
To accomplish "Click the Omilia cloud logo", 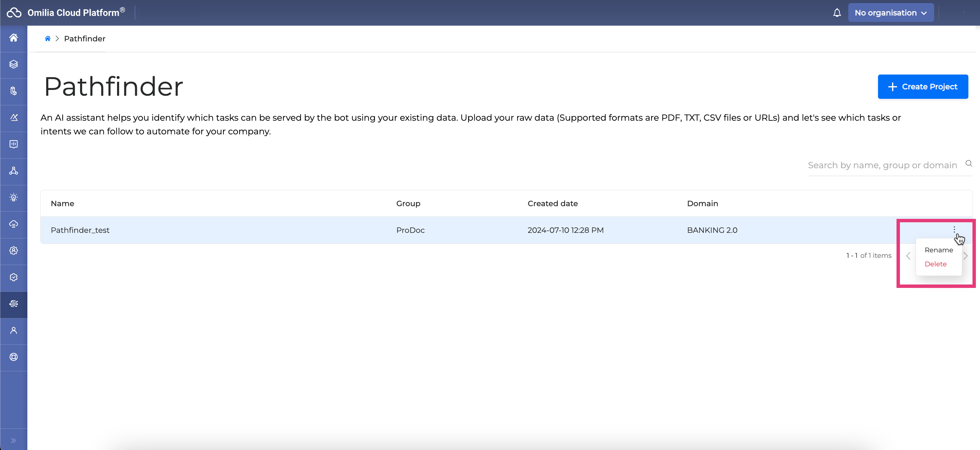I will [14, 13].
